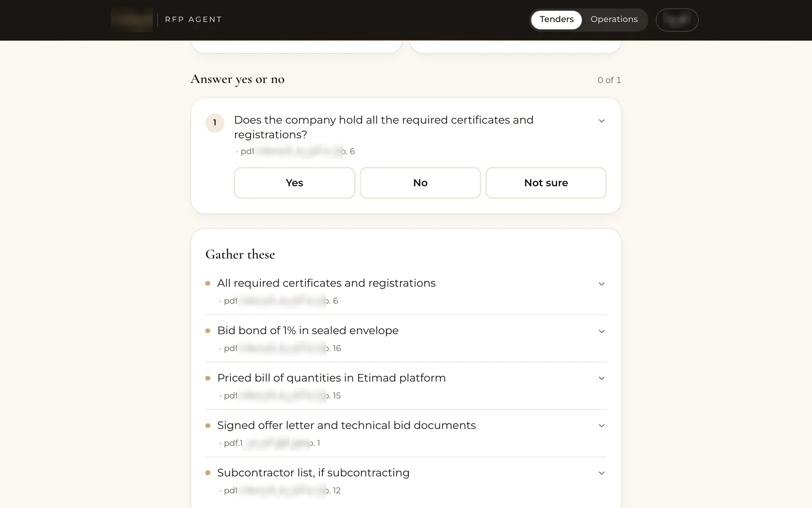Image resolution: width=812 pixels, height=508 pixels.
Task: Open pdf reference page 16 for bid bond
Action: point(280,348)
